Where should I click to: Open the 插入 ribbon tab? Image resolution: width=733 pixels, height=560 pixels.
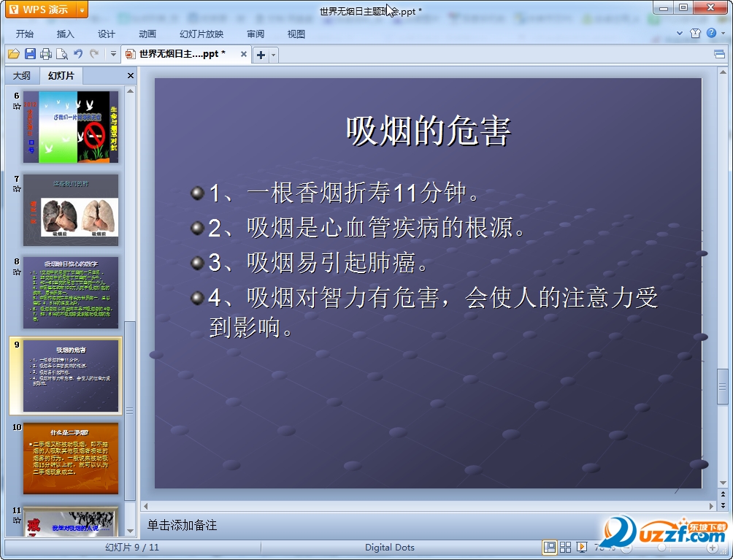point(66,34)
